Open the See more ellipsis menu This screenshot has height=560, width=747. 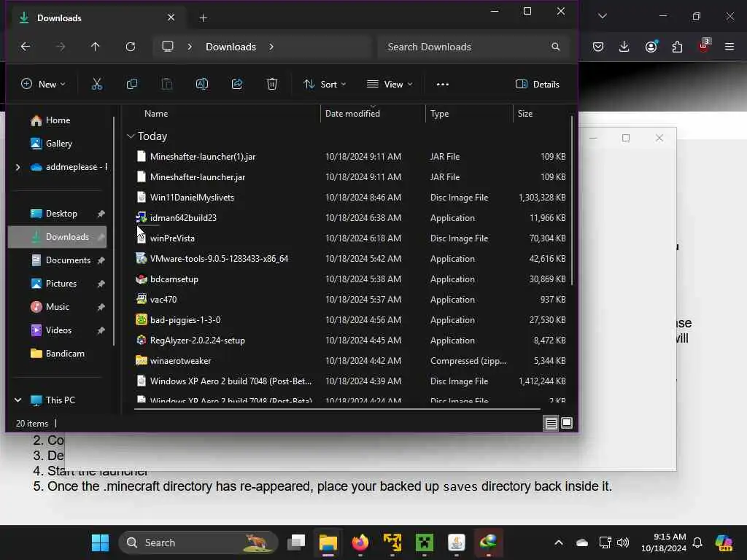(x=443, y=85)
